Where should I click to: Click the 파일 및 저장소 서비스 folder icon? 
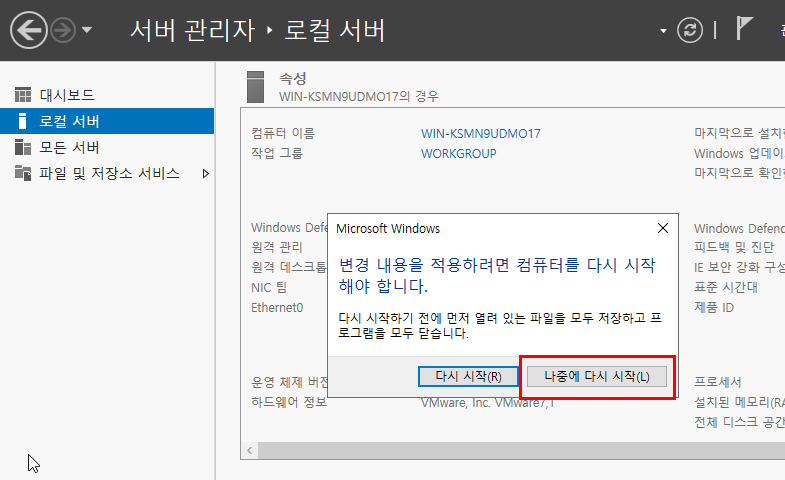pyautogui.click(x=23, y=173)
